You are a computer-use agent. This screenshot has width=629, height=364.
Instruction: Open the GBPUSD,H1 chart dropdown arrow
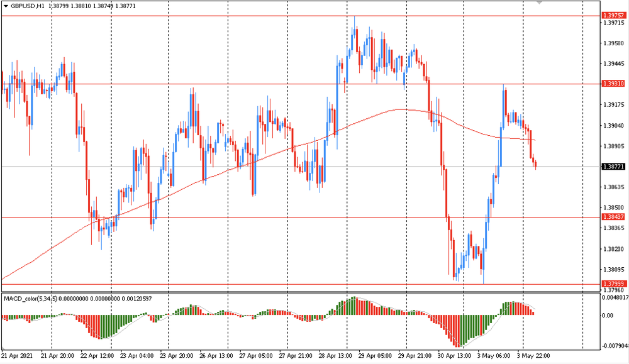pos(6,6)
